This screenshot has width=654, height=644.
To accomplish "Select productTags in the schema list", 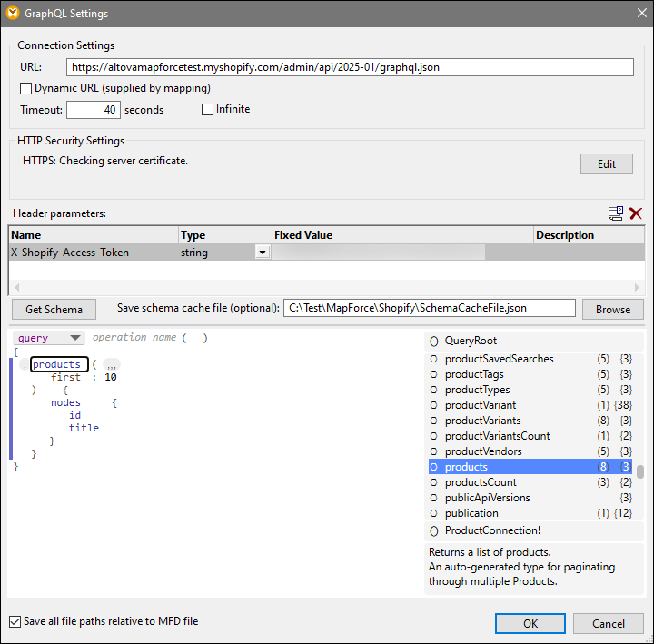I will 474,374.
